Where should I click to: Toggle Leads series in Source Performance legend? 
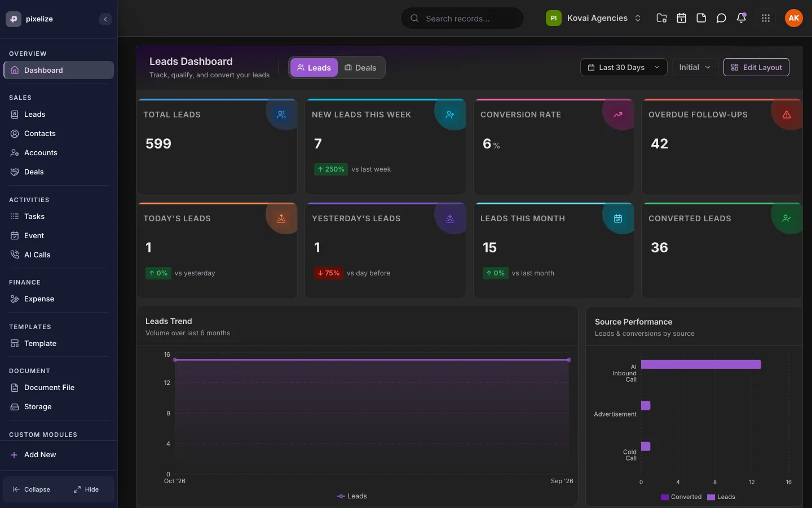(x=721, y=497)
